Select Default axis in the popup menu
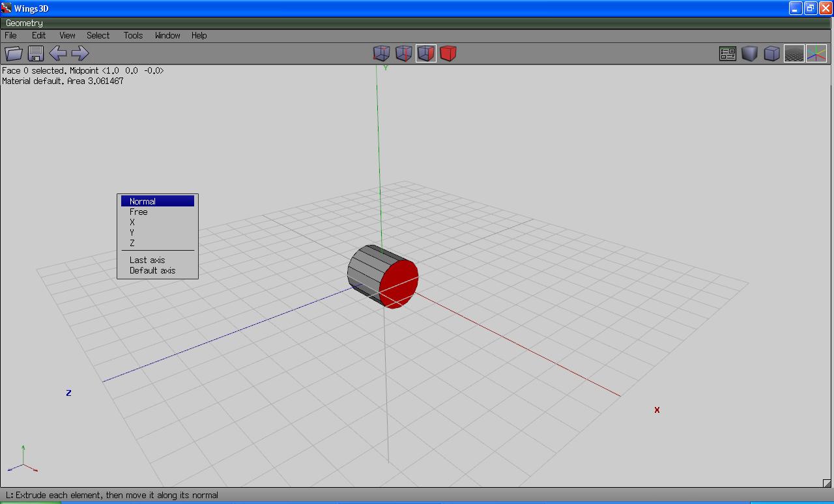Viewport: 834px width, 504px height. coord(158,270)
